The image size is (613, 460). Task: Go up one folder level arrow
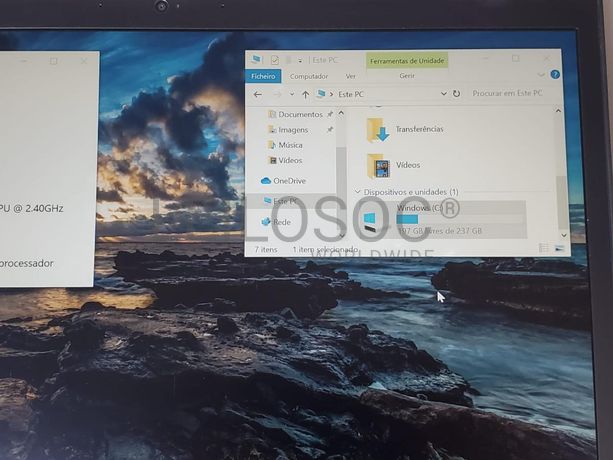pyautogui.click(x=305, y=94)
